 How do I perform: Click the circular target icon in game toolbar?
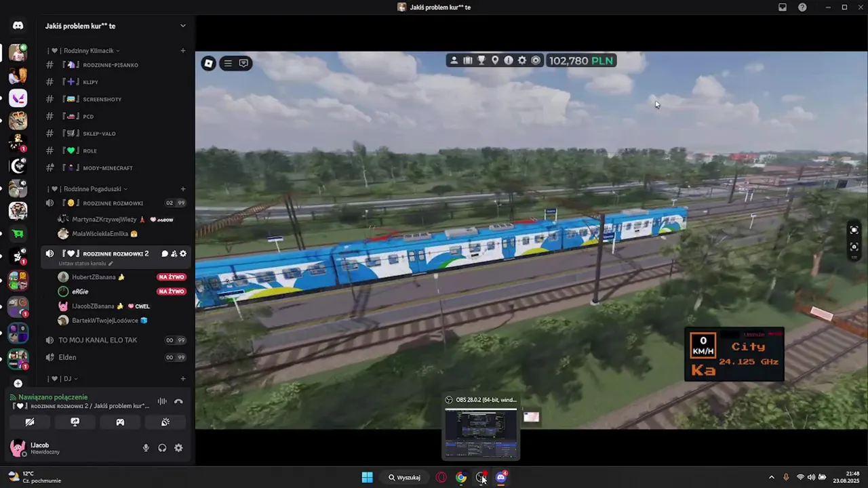pos(536,60)
